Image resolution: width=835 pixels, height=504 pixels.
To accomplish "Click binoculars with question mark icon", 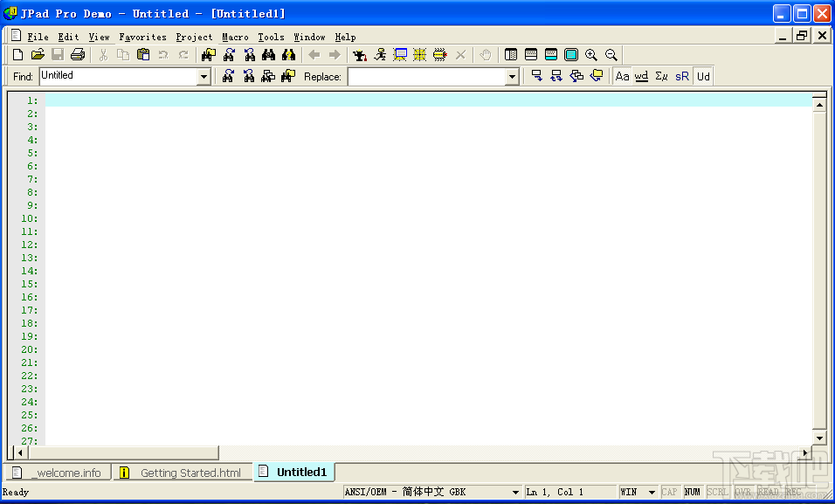I will pos(289,55).
